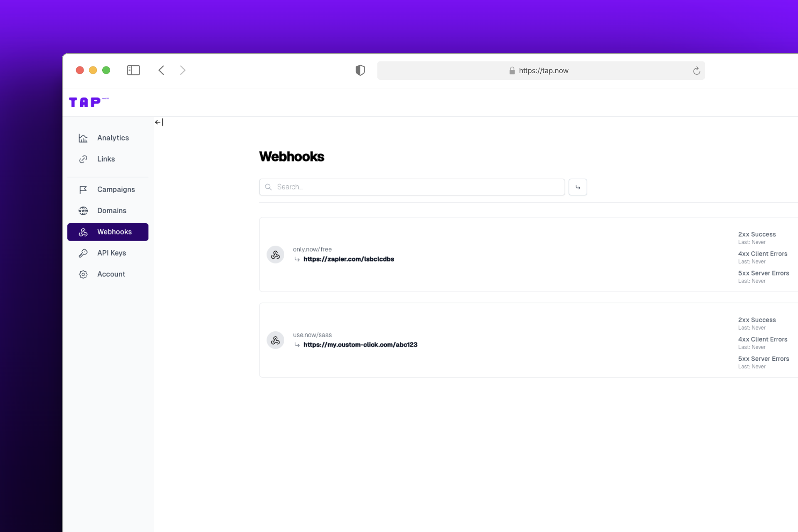
Task: Open the Account section
Action: (x=111, y=274)
